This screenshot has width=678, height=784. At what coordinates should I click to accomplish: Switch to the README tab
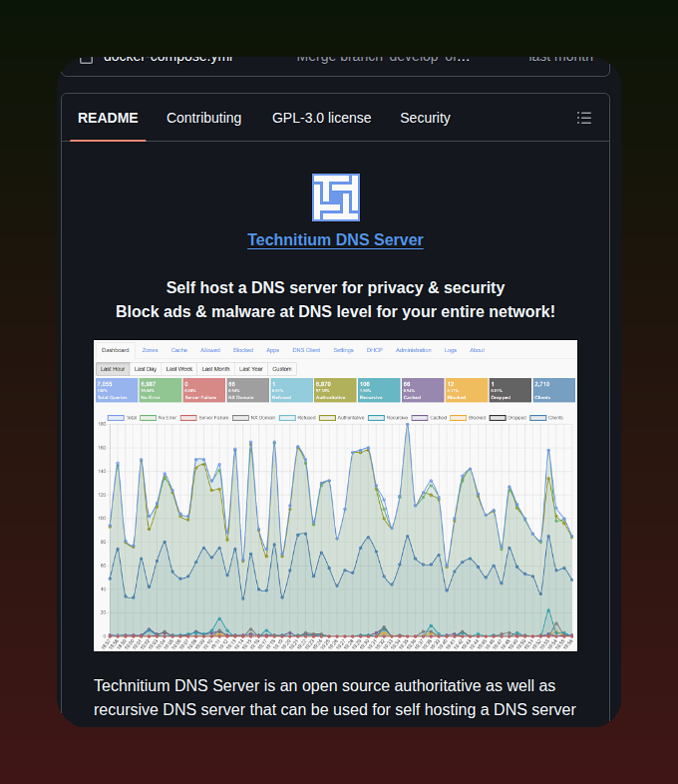(x=108, y=118)
